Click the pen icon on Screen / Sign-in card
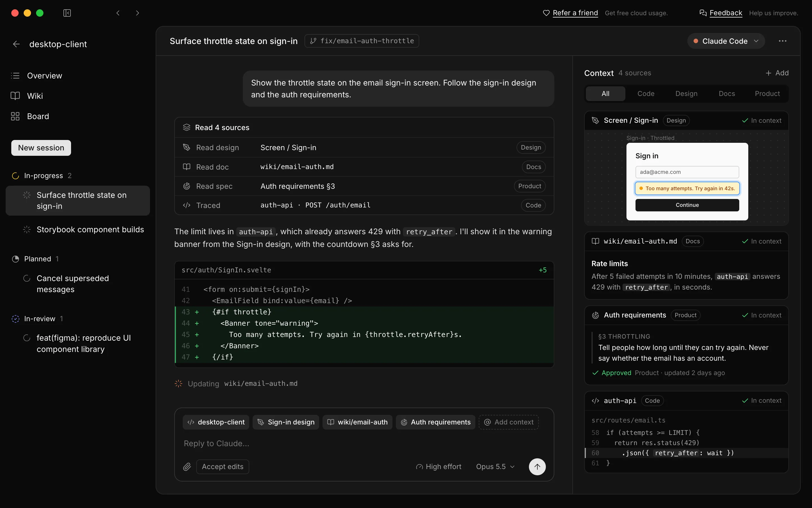Screen dimensions: 812x508 595,120
